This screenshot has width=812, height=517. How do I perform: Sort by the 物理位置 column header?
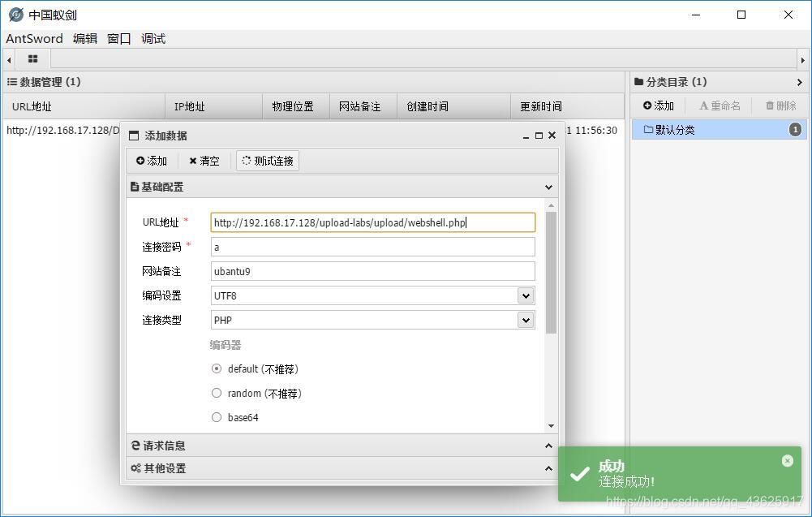(x=296, y=106)
